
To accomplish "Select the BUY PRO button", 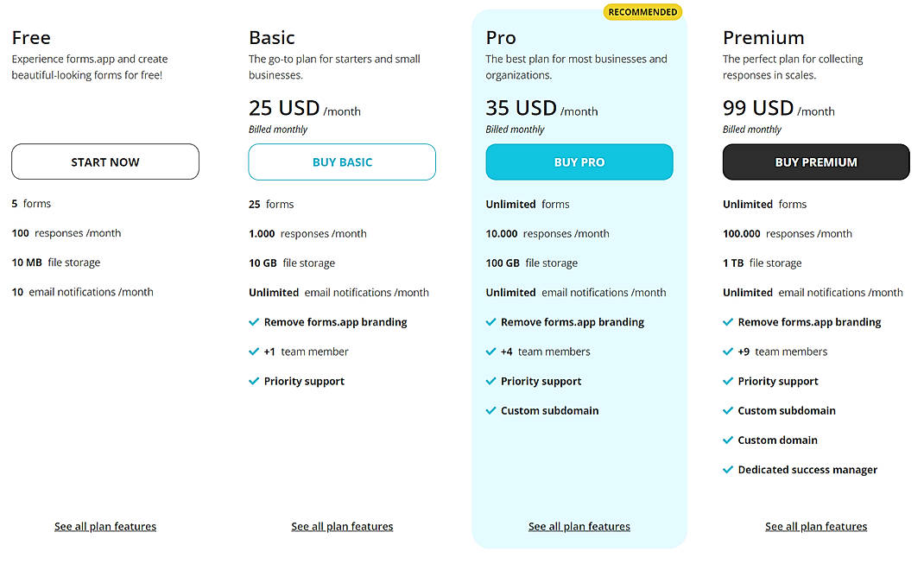I will click(x=579, y=161).
